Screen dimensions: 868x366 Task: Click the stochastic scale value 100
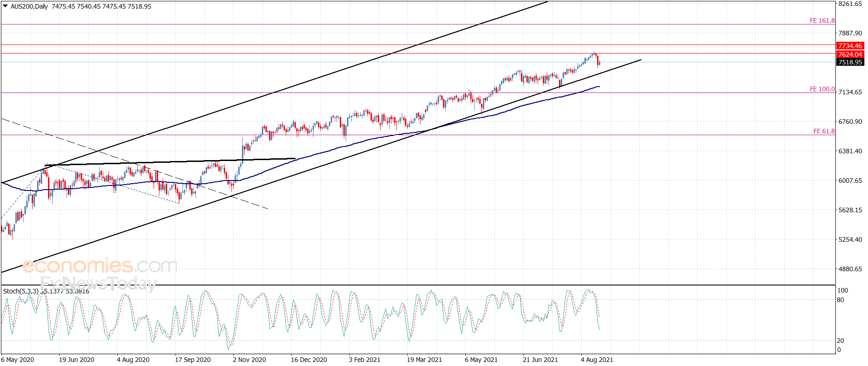click(843, 290)
